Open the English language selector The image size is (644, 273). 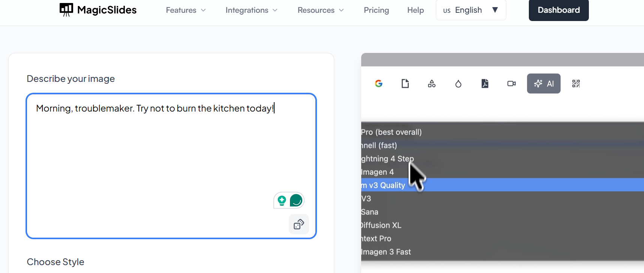471,10
